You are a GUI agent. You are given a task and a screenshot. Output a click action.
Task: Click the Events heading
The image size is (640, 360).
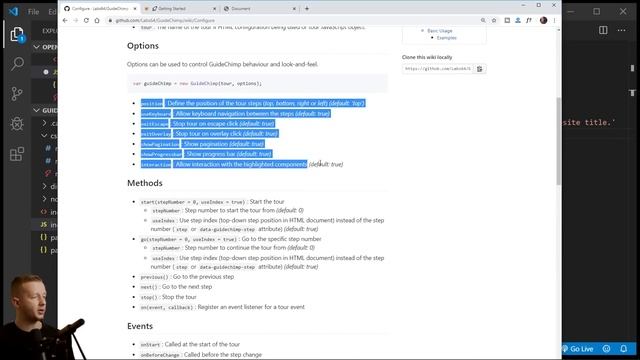tap(140, 326)
